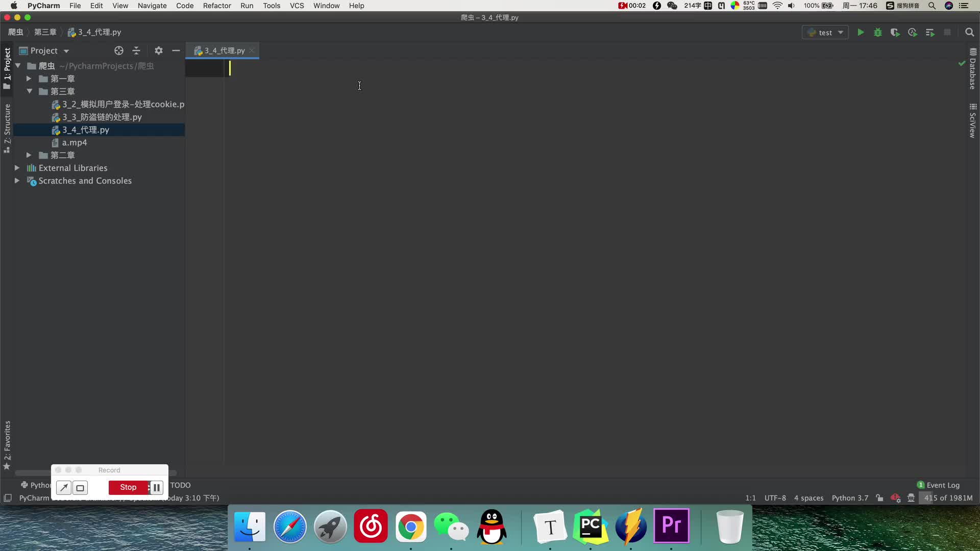980x551 pixels.
Task: Open Search Everywhere magnifier in toolbar
Action: pyautogui.click(x=970, y=33)
